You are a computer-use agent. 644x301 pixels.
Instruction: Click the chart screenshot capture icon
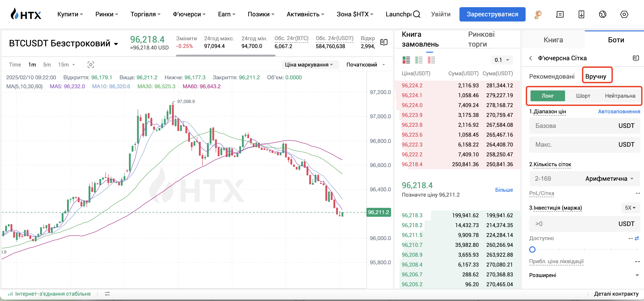91,65
